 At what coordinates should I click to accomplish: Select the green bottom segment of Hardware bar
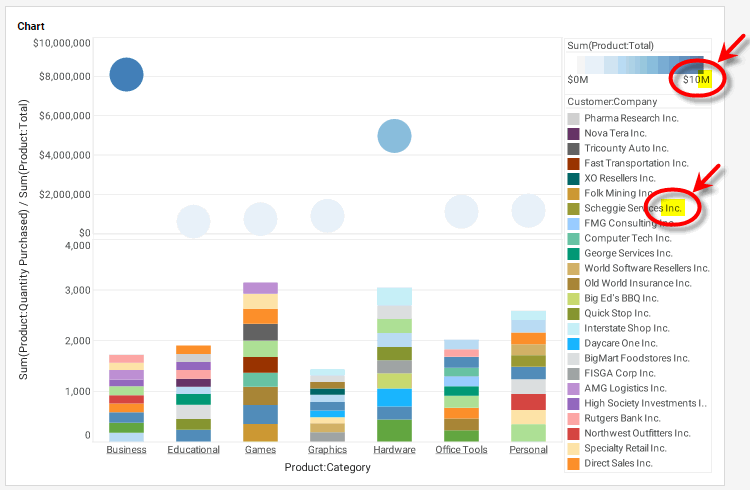tap(394, 430)
